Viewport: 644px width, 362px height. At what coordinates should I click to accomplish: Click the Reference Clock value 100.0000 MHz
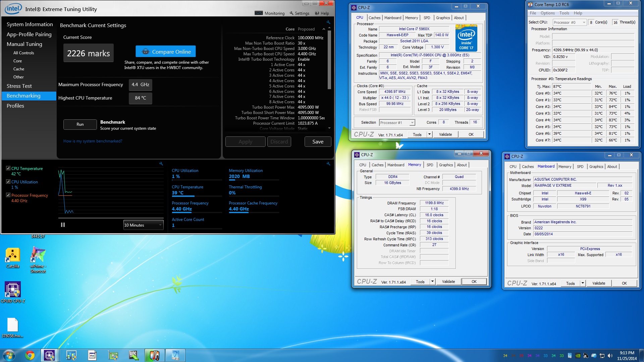click(x=310, y=38)
